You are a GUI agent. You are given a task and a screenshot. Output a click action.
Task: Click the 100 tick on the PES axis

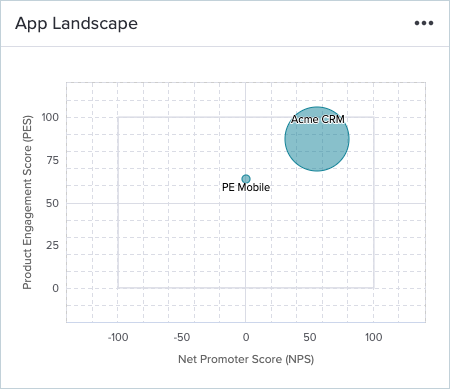pos(50,117)
